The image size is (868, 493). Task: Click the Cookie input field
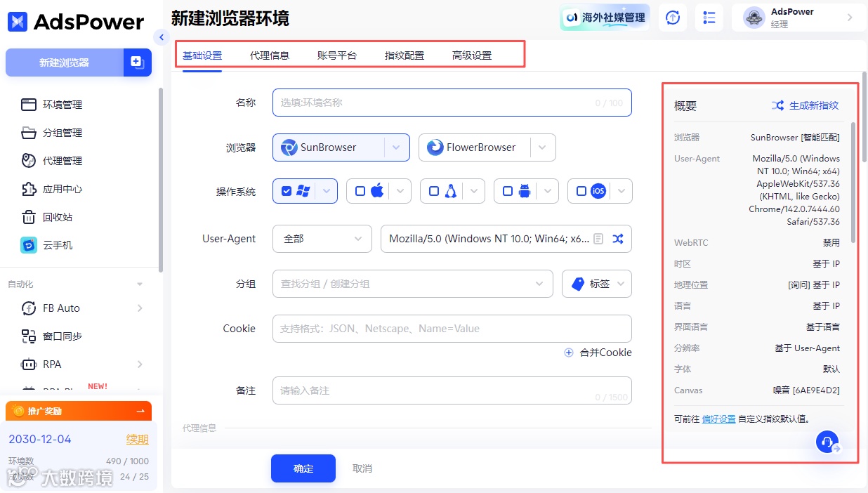452,329
